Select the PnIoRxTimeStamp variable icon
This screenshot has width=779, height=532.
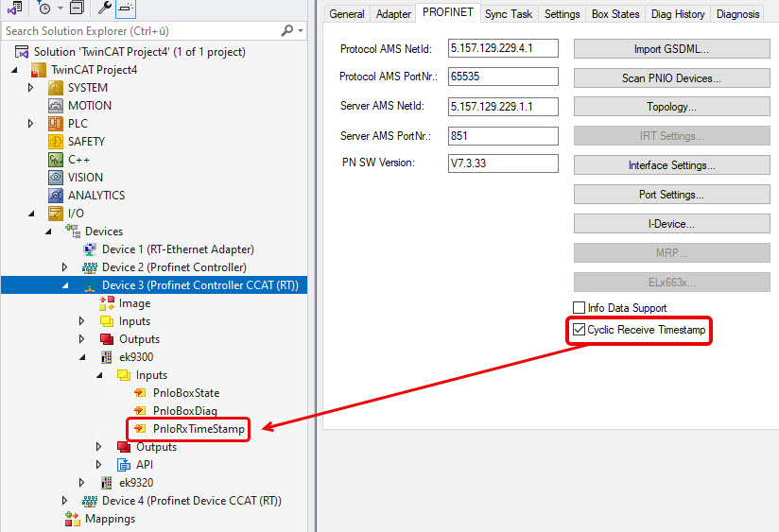(x=140, y=429)
